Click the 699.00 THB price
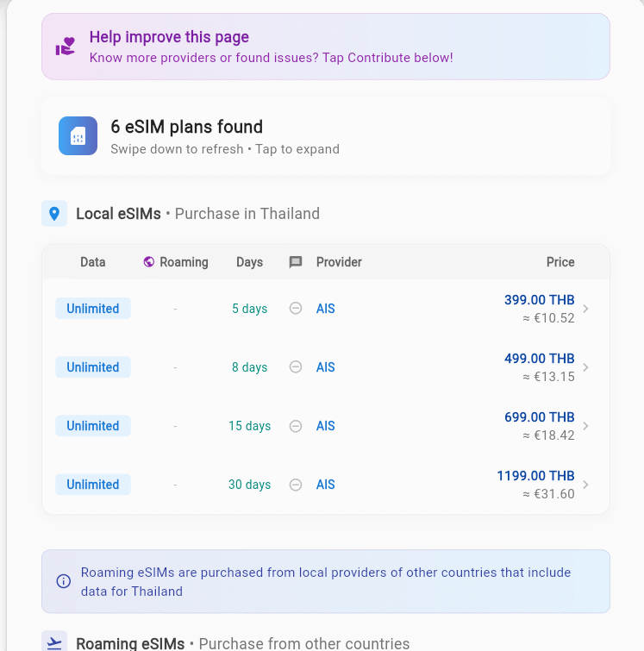The height and width of the screenshot is (651, 644). point(540,416)
